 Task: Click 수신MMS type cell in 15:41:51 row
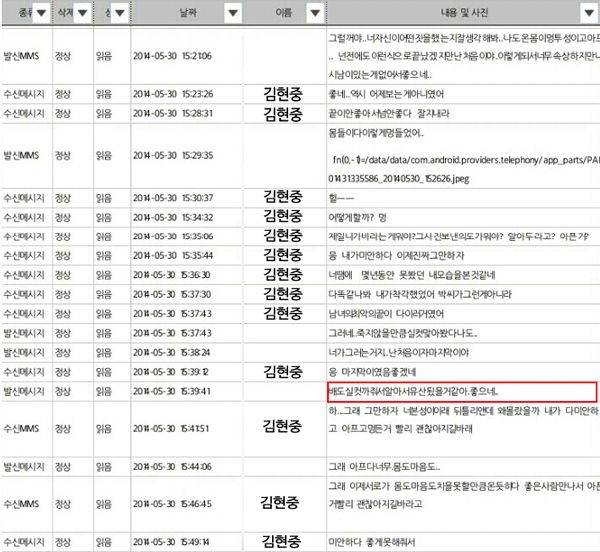point(22,429)
